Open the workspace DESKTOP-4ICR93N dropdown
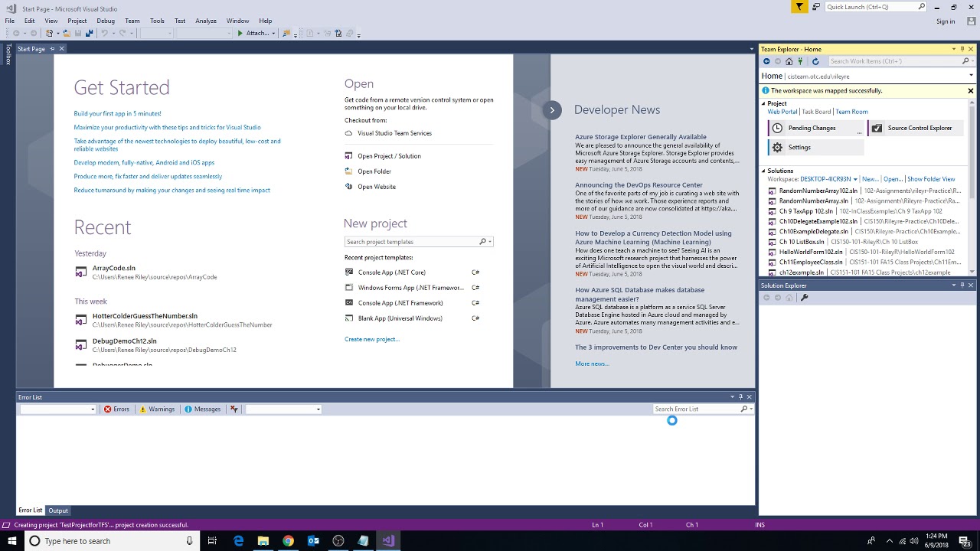The height and width of the screenshot is (551, 980). point(855,180)
